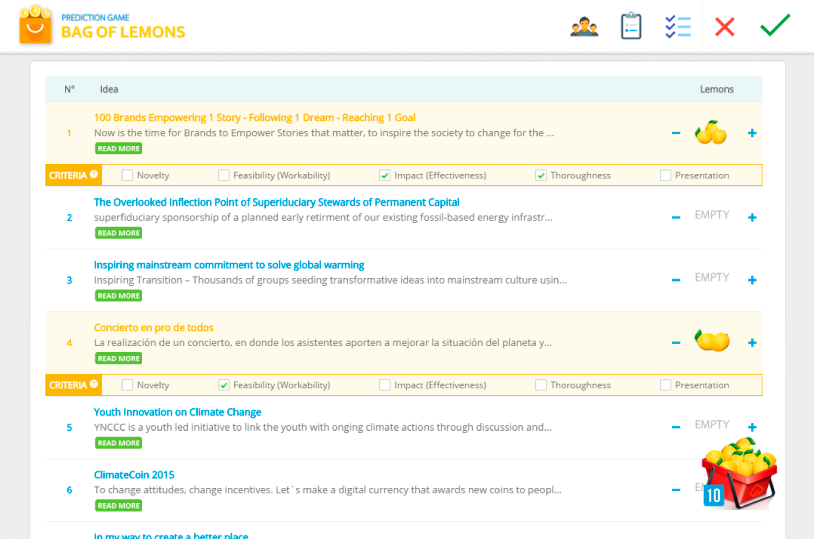Open the checklist icon in header
This screenshot has width=814, height=539.
click(x=678, y=26)
